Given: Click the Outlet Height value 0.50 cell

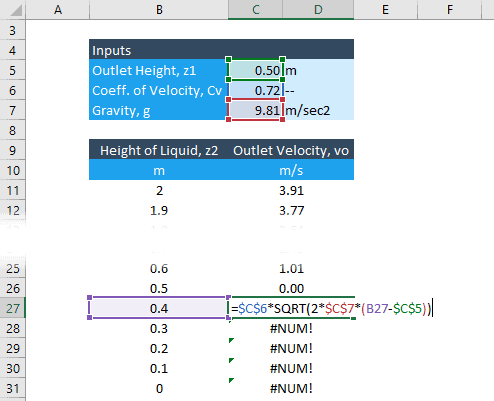Looking at the screenshot, I should (255, 70).
